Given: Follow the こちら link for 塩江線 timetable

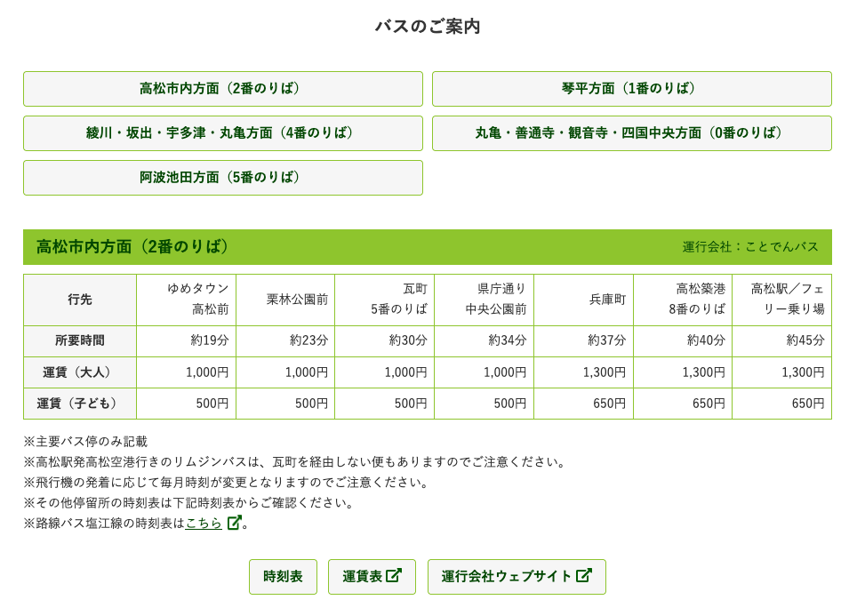Looking at the screenshot, I should 204,523.
